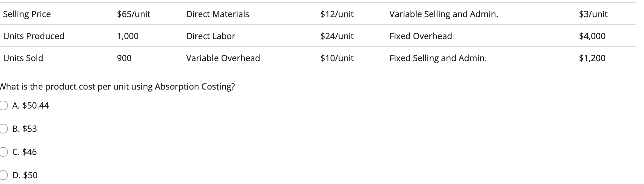Click the Variable Selling and Admin. label
The height and width of the screenshot is (184, 644).
tap(443, 14)
